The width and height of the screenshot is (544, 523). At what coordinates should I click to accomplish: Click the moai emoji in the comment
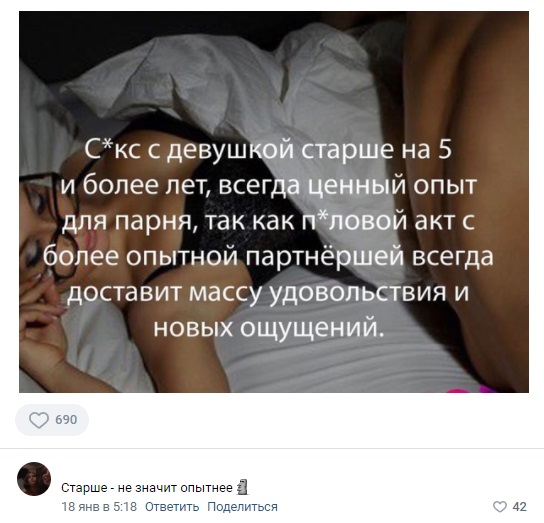242,488
